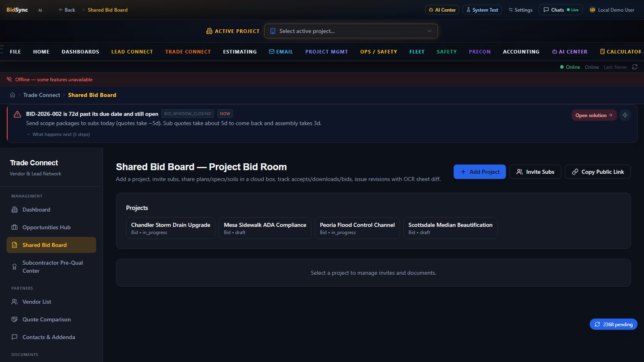
Task: Click the Open solution button
Action: (x=594, y=115)
